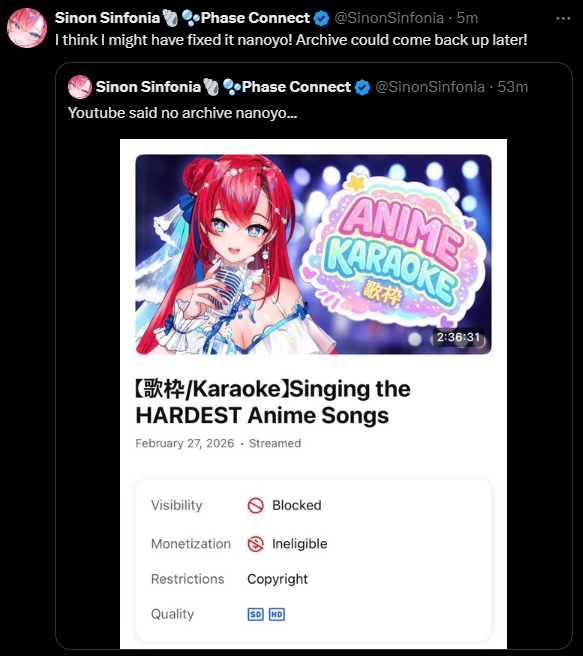
Task: Click the SD quality badge
Action: point(256,614)
